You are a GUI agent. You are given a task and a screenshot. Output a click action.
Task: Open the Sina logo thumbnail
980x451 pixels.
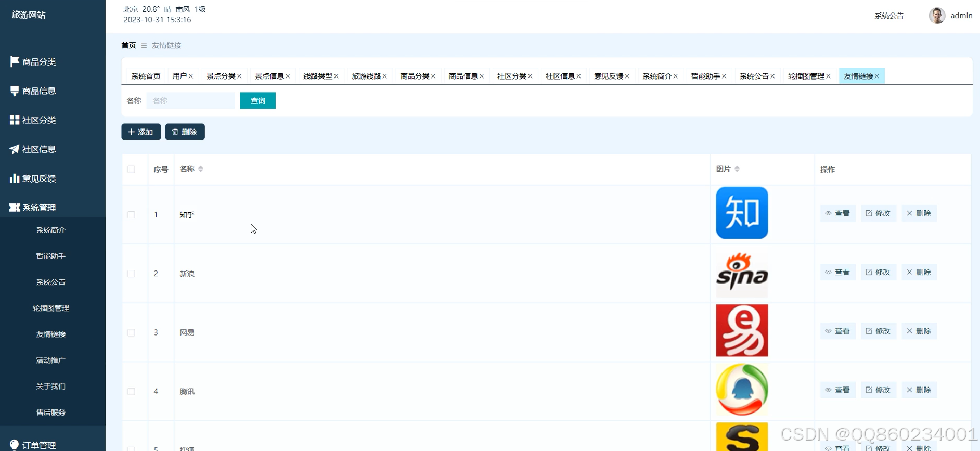[x=742, y=272]
